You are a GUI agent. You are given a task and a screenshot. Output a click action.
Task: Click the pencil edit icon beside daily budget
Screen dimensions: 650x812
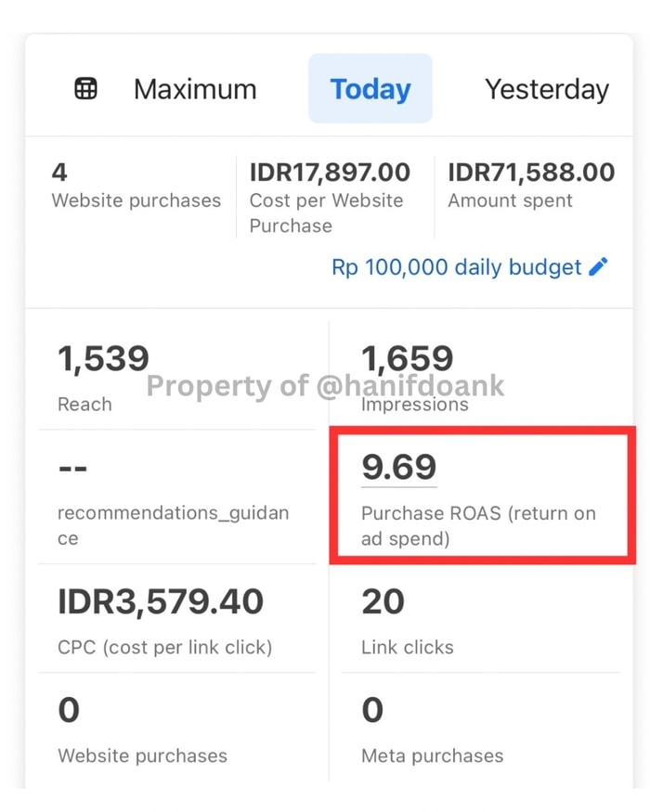(x=598, y=267)
